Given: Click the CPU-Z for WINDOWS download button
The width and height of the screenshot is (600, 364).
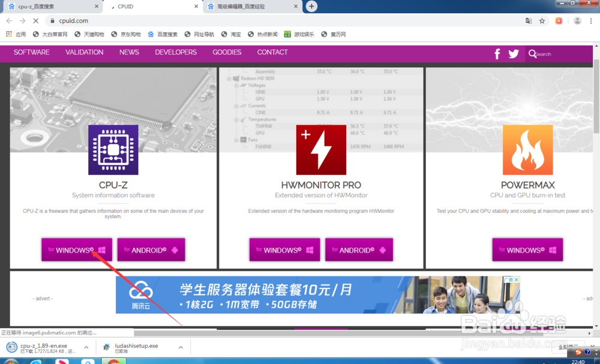Looking at the screenshot, I should tap(76, 249).
